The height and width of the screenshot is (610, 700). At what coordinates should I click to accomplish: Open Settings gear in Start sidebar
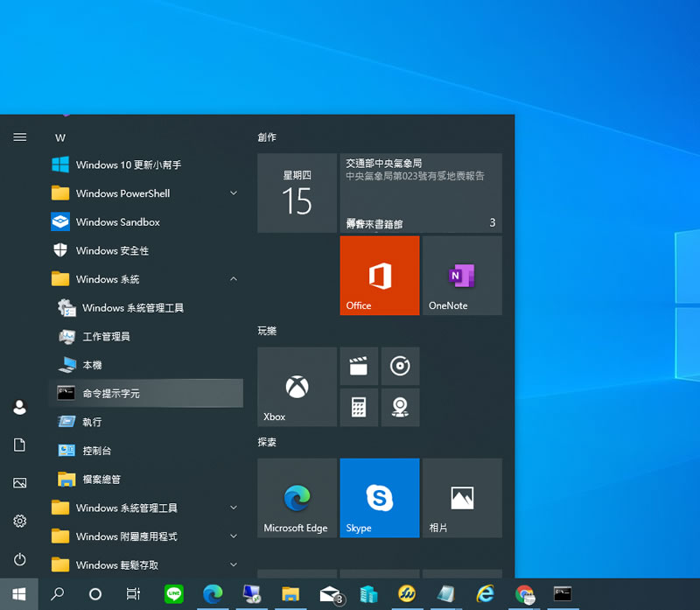[x=19, y=521]
